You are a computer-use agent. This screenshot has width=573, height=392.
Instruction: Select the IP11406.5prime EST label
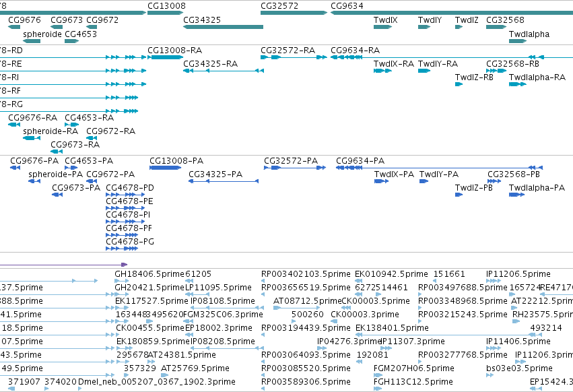[x=518, y=341]
